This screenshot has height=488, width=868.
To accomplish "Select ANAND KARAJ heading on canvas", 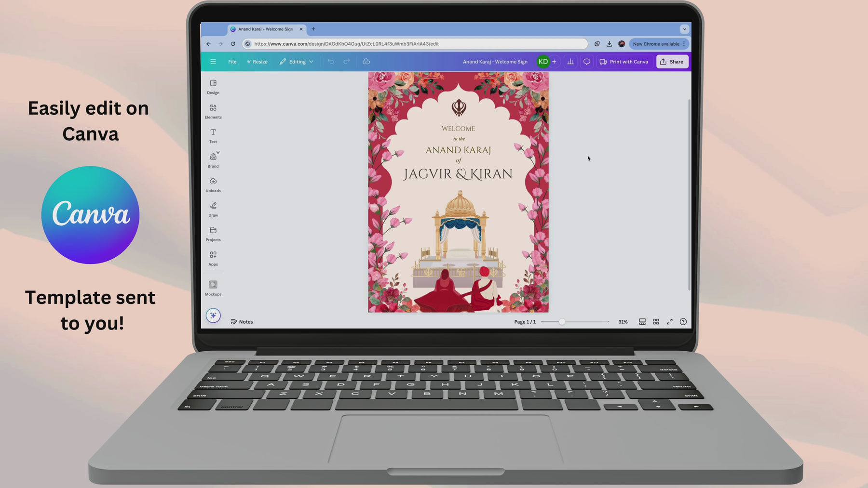I will pos(458,150).
